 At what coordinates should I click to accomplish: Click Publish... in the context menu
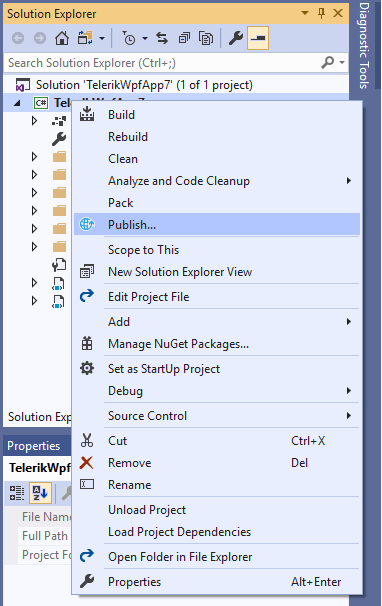pos(217,225)
